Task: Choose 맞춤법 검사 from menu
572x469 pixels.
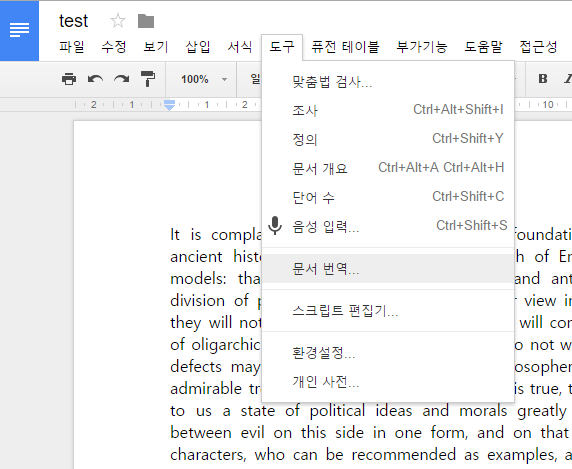Action: click(x=388, y=82)
